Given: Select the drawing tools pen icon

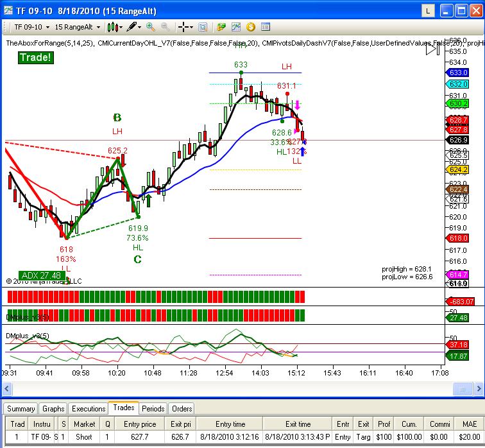Looking at the screenshot, I should pos(132,27).
